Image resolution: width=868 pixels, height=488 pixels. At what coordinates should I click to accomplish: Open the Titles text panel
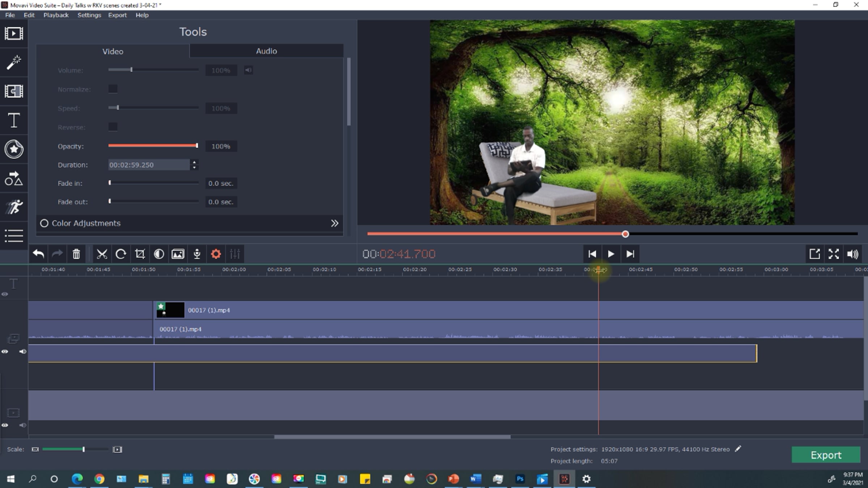(14, 120)
